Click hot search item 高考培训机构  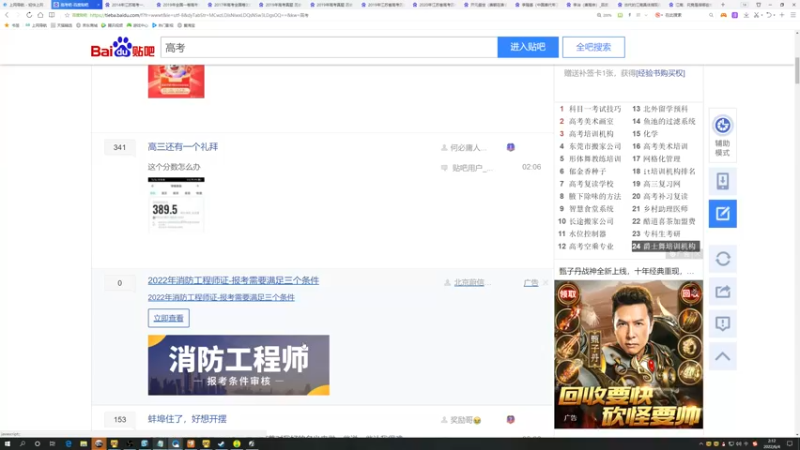pyautogui.click(x=591, y=134)
